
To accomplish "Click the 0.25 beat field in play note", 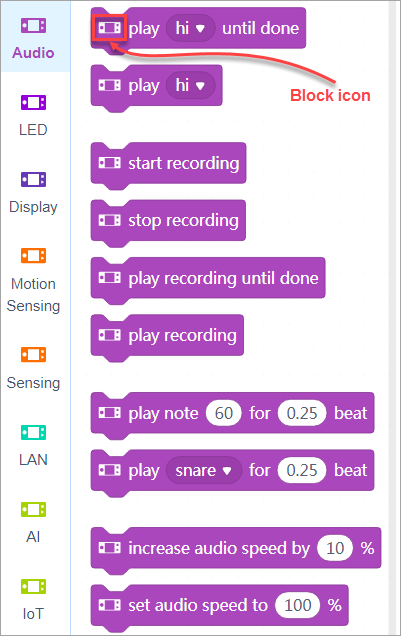I will [x=302, y=413].
